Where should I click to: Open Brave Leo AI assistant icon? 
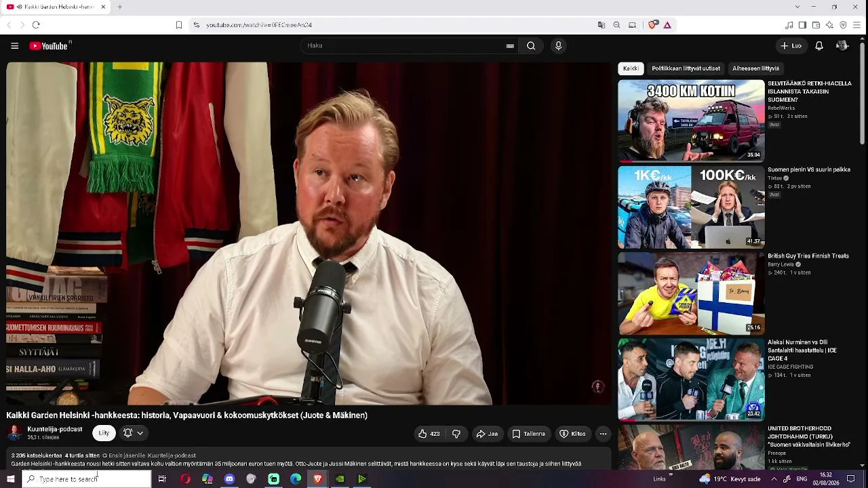coord(829,25)
